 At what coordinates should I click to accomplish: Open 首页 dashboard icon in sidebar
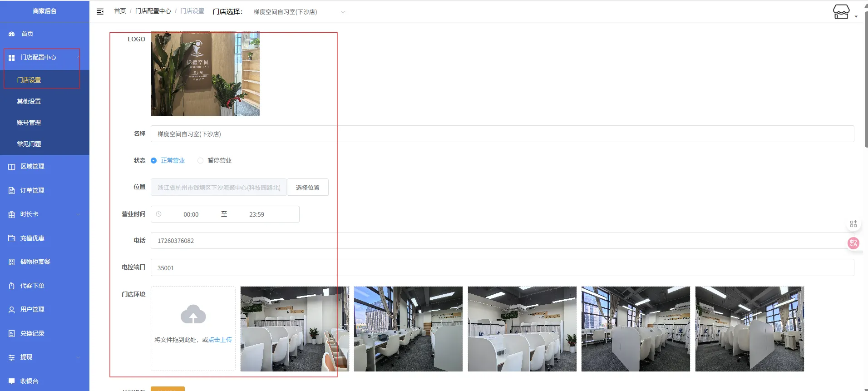[x=12, y=34]
